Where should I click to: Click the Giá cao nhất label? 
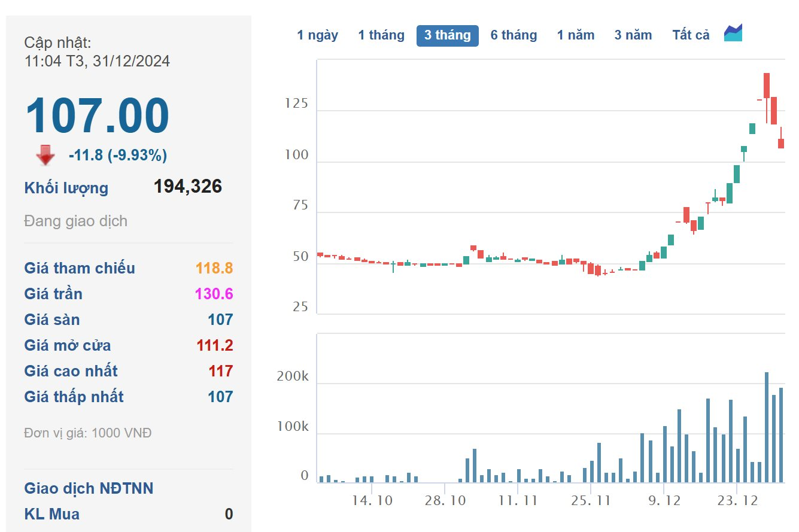point(71,371)
